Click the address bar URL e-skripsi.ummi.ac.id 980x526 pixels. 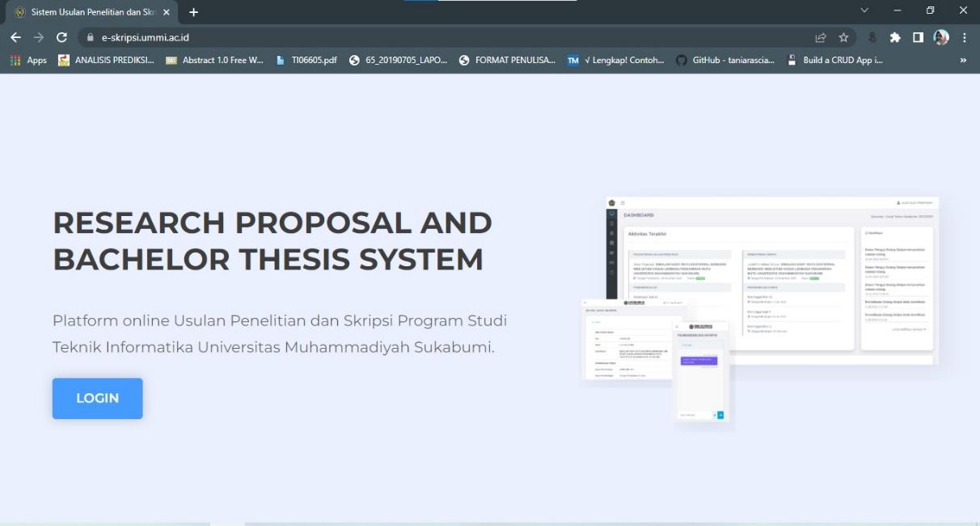146,37
